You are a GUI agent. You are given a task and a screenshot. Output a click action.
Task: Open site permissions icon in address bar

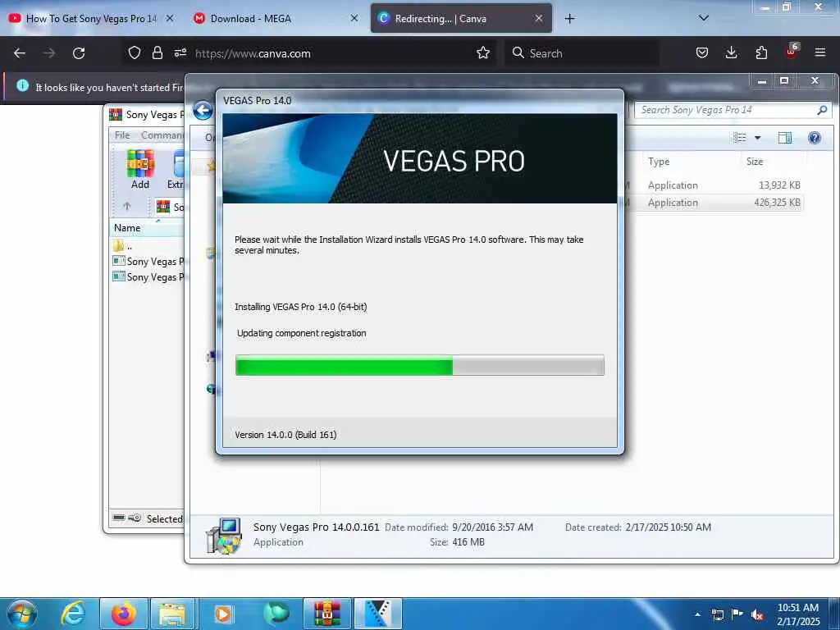click(x=180, y=53)
